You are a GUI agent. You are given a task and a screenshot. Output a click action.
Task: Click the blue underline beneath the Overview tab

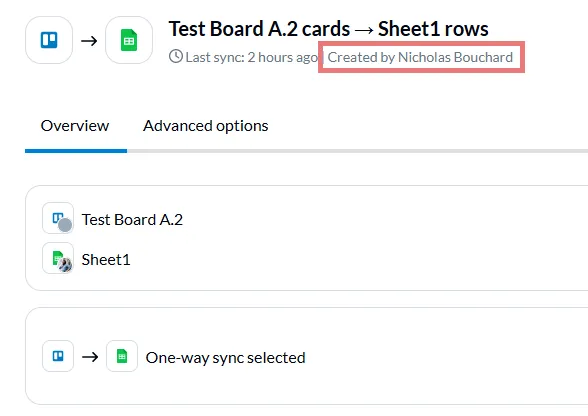click(76, 151)
